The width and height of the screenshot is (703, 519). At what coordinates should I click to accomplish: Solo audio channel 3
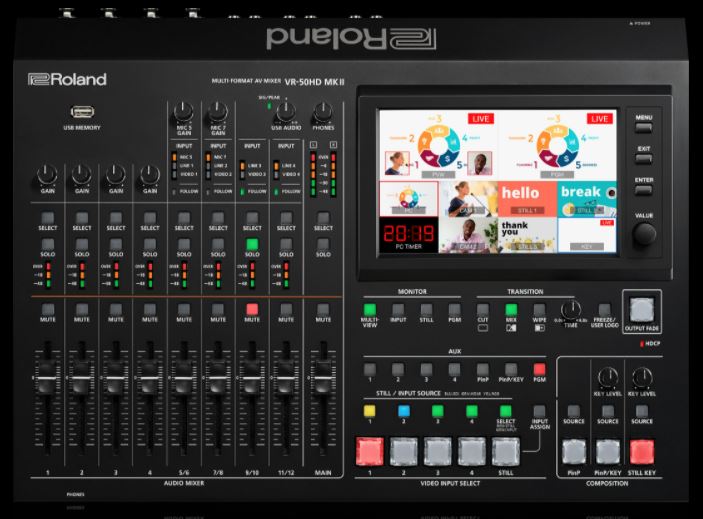point(116,244)
